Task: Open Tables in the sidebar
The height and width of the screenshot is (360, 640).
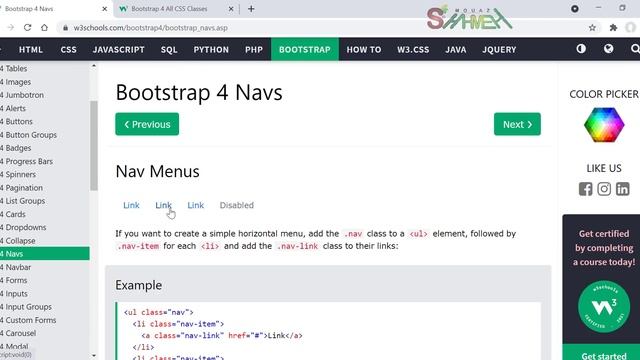Action: click(45, 69)
